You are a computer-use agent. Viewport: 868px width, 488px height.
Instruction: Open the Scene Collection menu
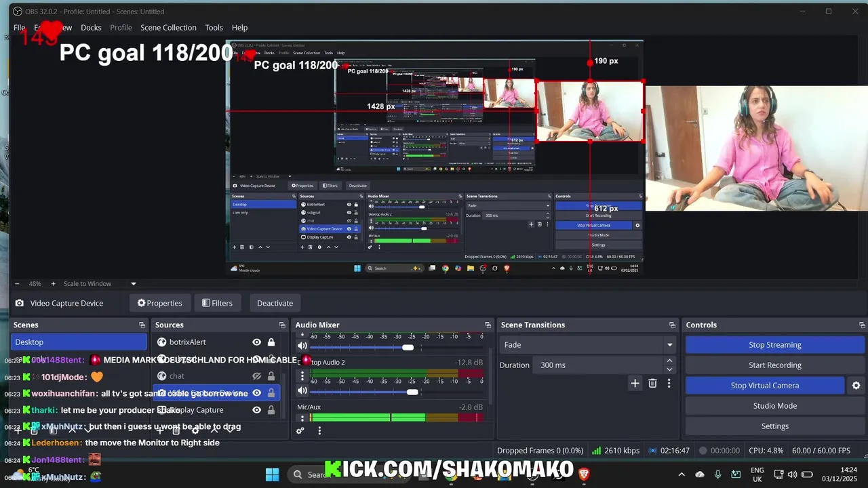pyautogui.click(x=168, y=28)
